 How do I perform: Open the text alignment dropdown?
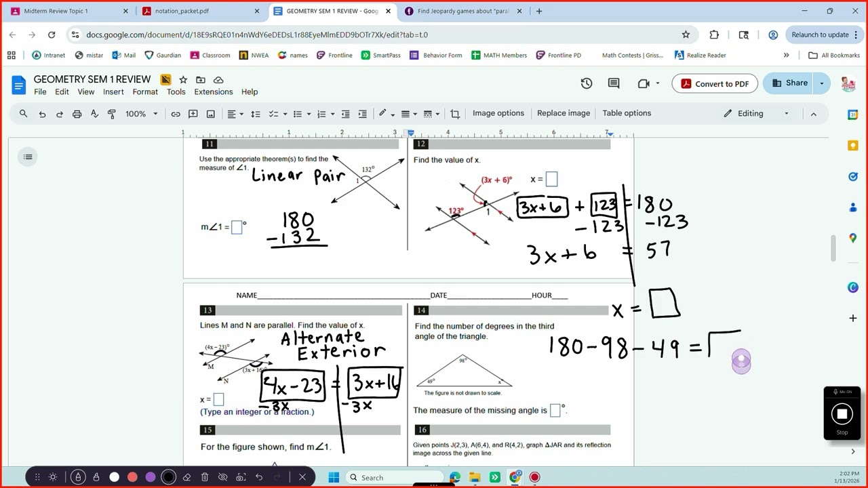(x=235, y=114)
